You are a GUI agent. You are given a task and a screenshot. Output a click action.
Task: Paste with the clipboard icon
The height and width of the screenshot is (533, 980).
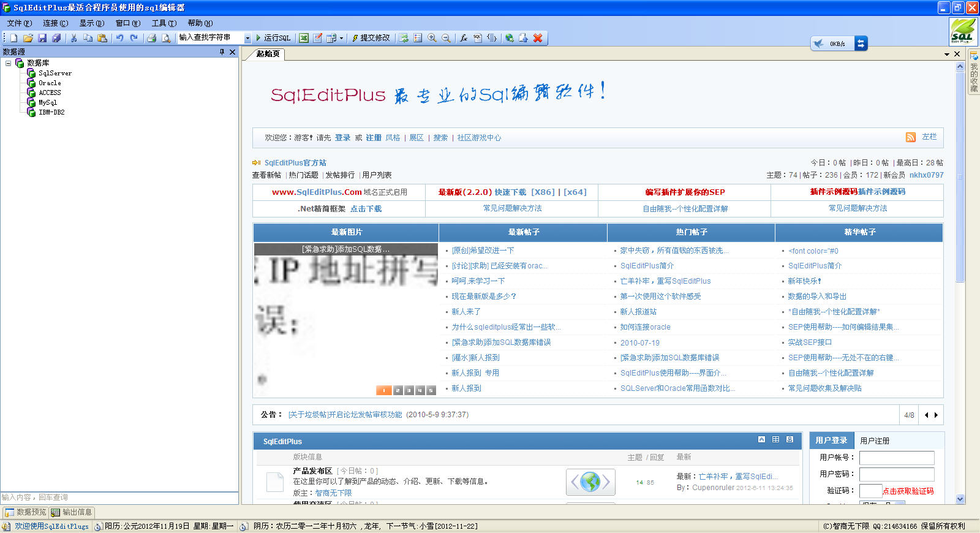tap(102, 38)
